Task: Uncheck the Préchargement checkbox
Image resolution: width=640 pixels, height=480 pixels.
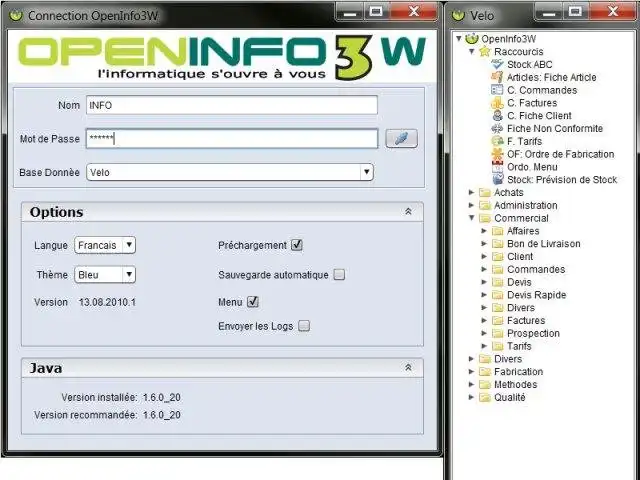Action: [x=297, y=245]
